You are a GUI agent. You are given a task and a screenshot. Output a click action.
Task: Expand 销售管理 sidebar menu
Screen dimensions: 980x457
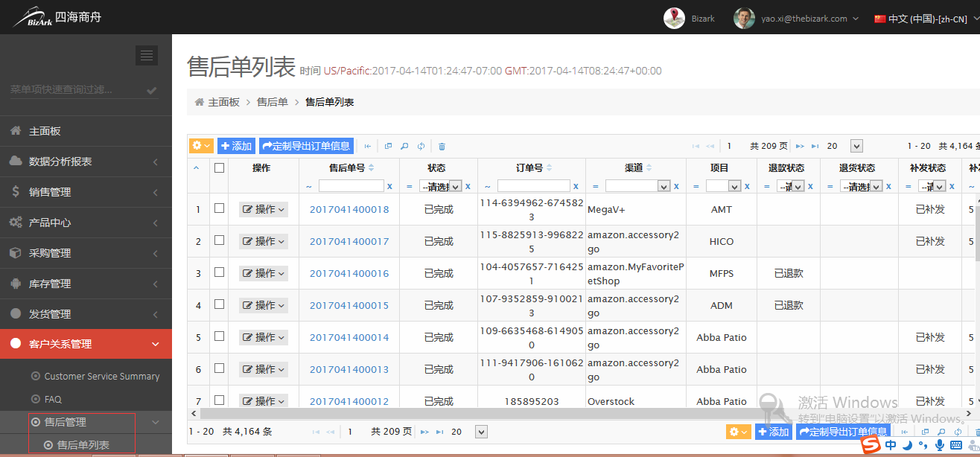[86, 192]
